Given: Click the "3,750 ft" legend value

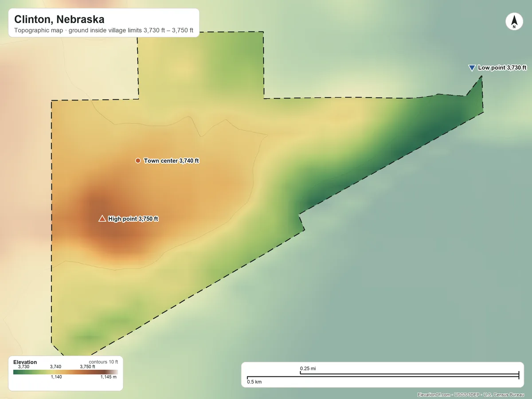Looking at the screenshot, I should coord(87,367).
